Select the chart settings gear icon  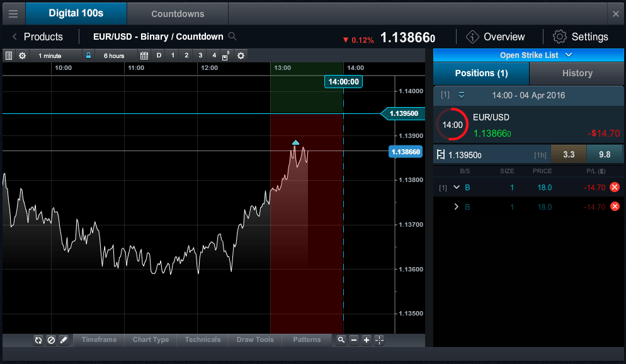point(23,55)
